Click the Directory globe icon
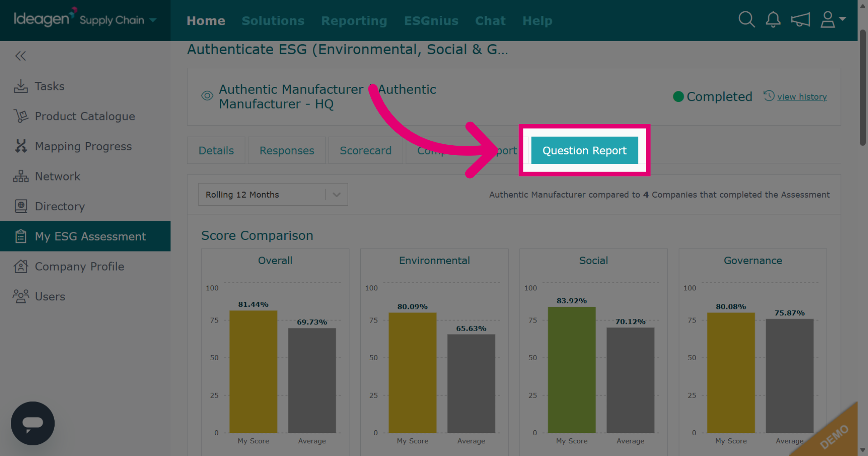 [21, 206]
